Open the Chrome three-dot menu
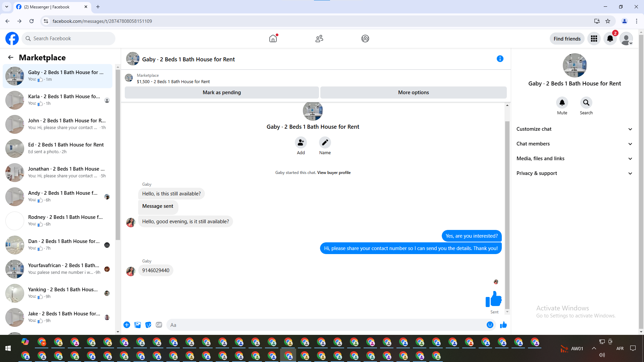 [637, 21]
